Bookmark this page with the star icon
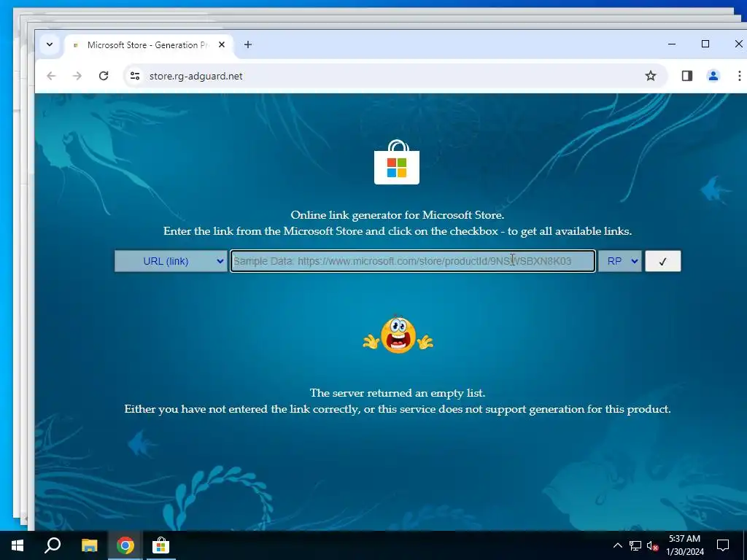 tap(650, 76)
